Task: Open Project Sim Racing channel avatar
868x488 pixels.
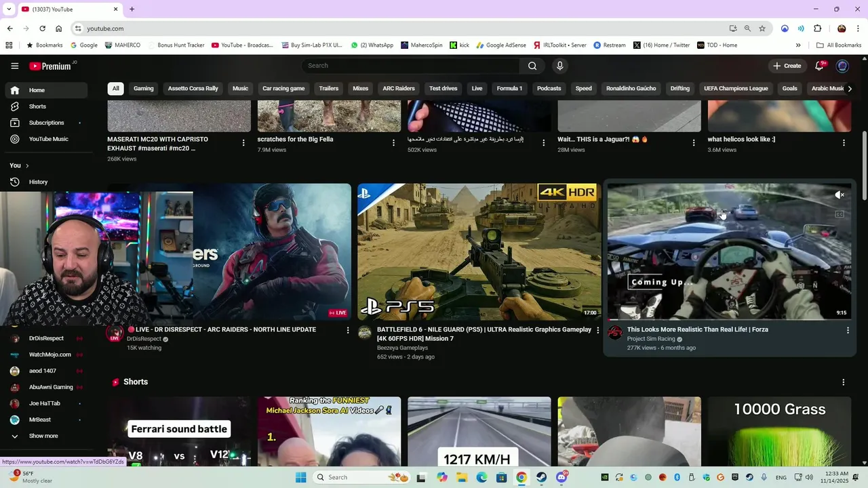Action: click(615, 333)
